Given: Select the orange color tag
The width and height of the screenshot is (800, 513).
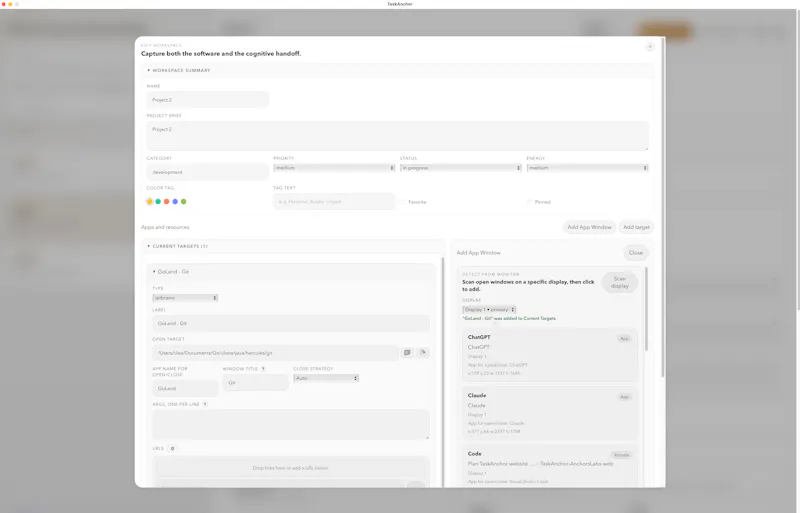Looking at the screenshot, I should pyautogui.click(x=149, y=202).
